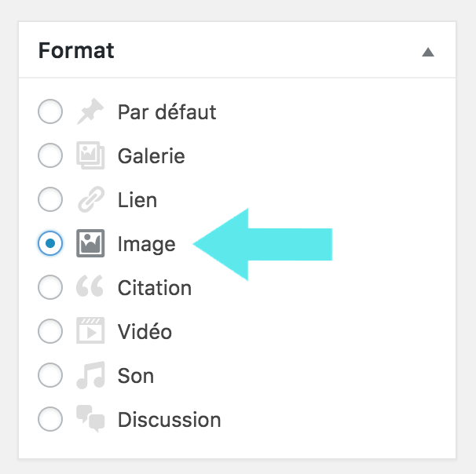This screenshot has width=476, height=474.
Task: Choose the Lien radio button
Action: 50,200
